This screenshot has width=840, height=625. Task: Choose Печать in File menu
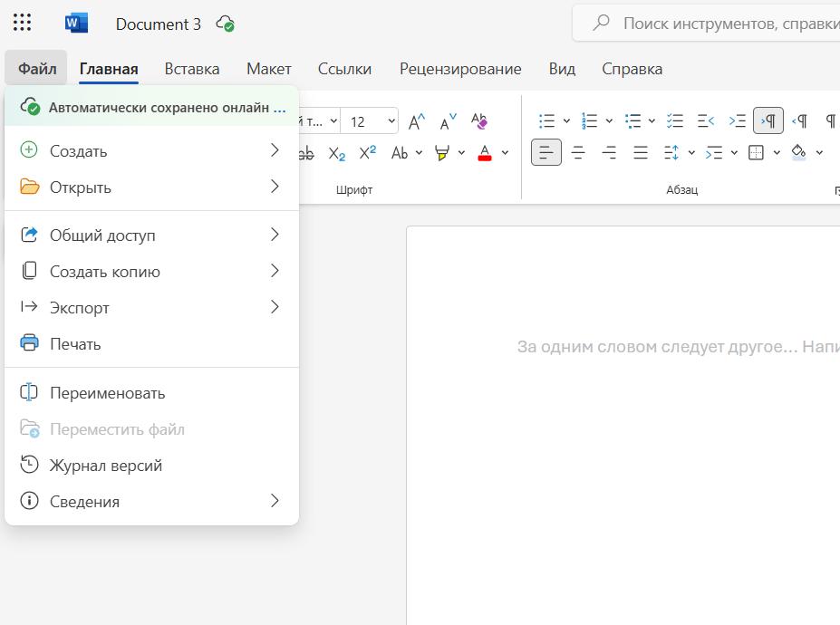[x=151, y=344]
